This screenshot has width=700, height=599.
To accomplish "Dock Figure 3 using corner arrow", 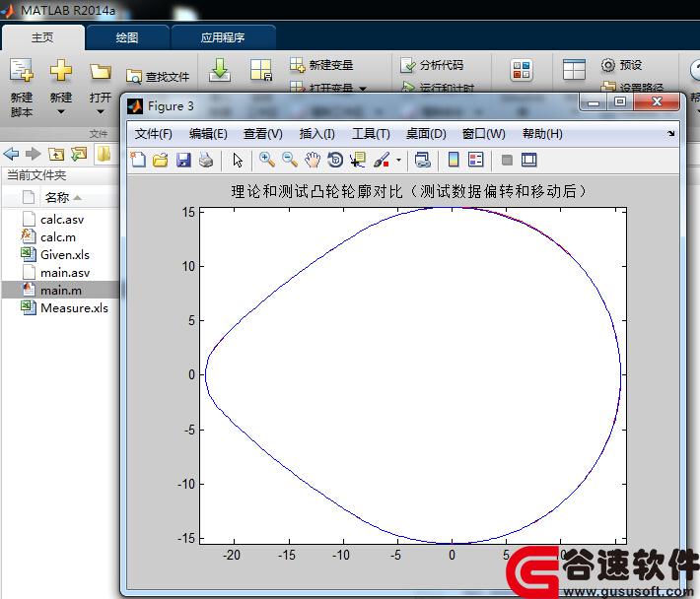I will pyautogui.click(x=670, y=133).
